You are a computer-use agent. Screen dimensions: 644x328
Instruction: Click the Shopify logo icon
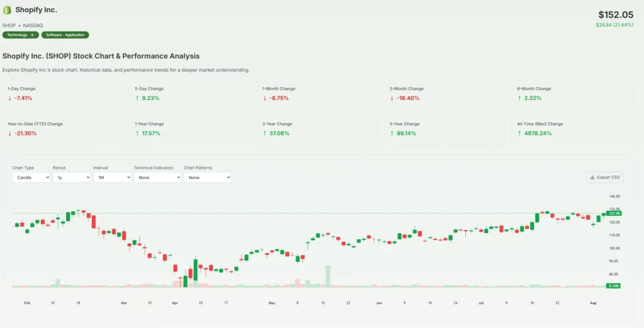point(7,10)
